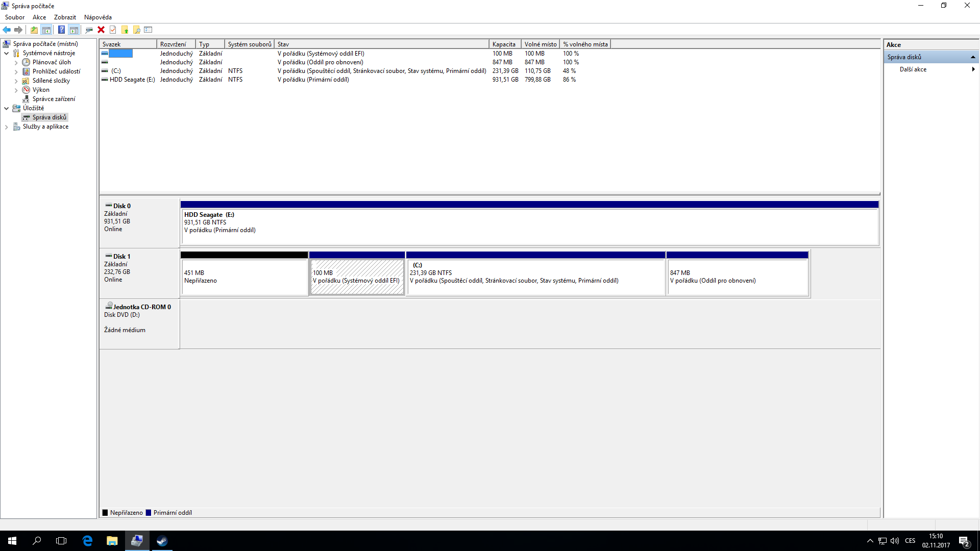Screen dimensions: 980x551
Task: Collapse the Systémové nástroje tree node
Action: click(x=6, y=53)
